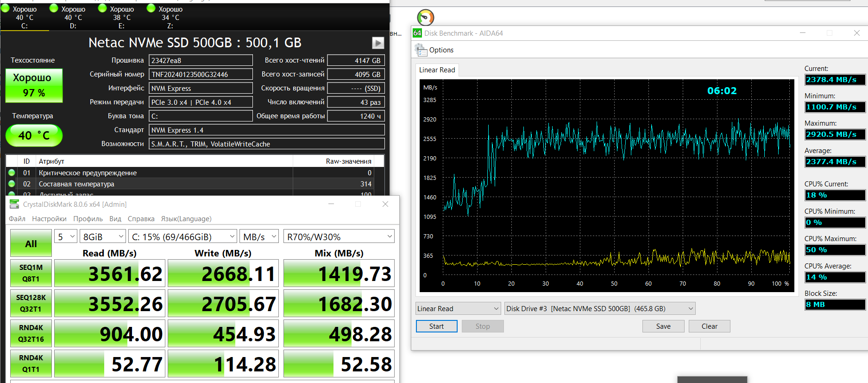The width and height of the screenshot is (868, 383).
Task: Open the target drive dropdown 'C: 15% (69/466GiB)'
Action: click(183, 237)
